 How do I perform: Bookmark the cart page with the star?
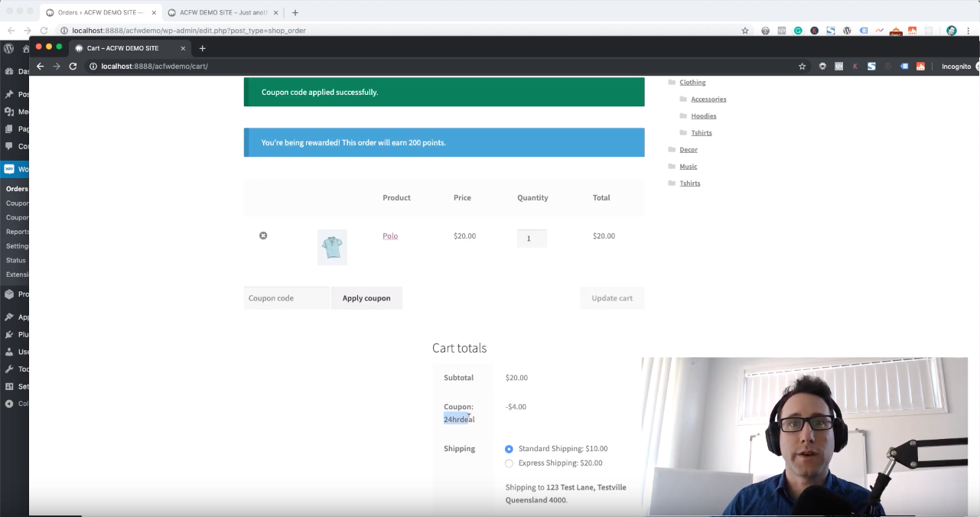tap(802, 67)
